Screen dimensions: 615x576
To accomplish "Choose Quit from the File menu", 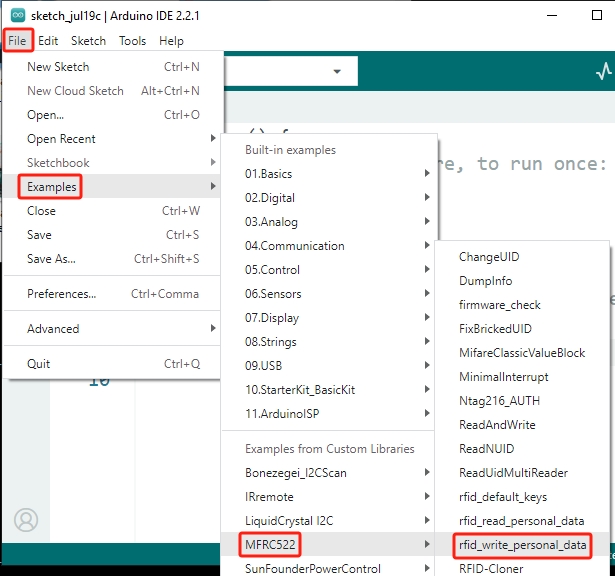I will 113,364.
